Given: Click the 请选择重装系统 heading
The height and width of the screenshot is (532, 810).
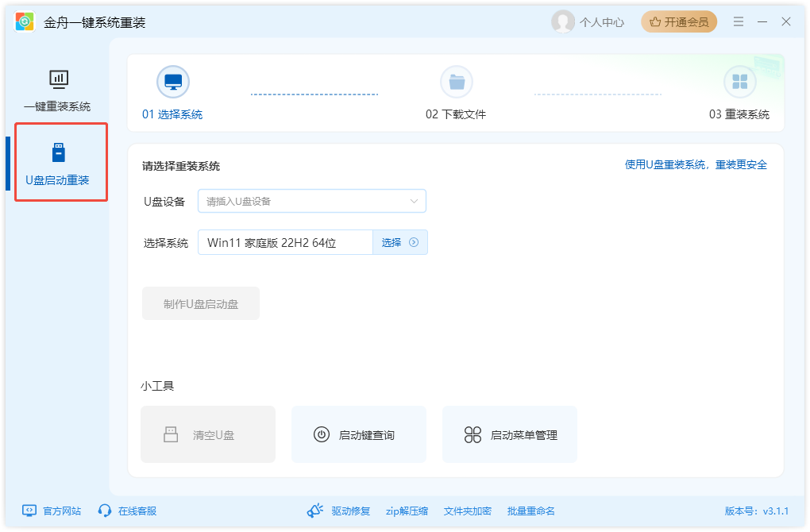Looking at the screenshot, I should click(x=181, y=166).
